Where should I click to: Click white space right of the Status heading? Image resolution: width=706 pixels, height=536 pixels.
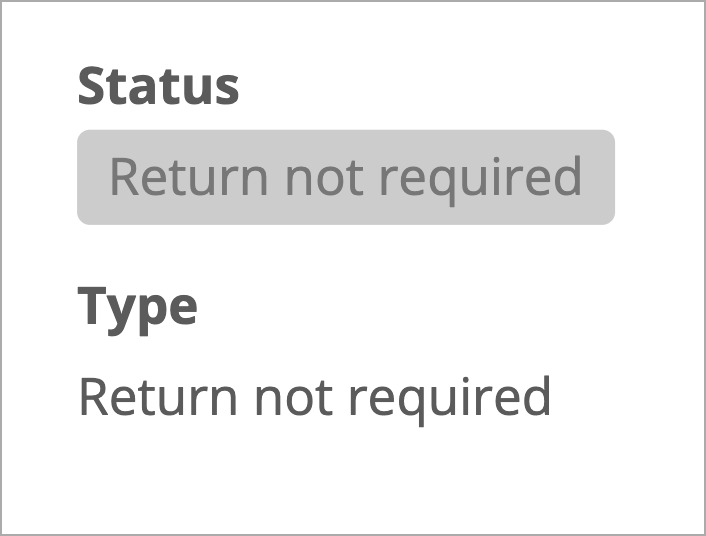click(x=471, y=86)
